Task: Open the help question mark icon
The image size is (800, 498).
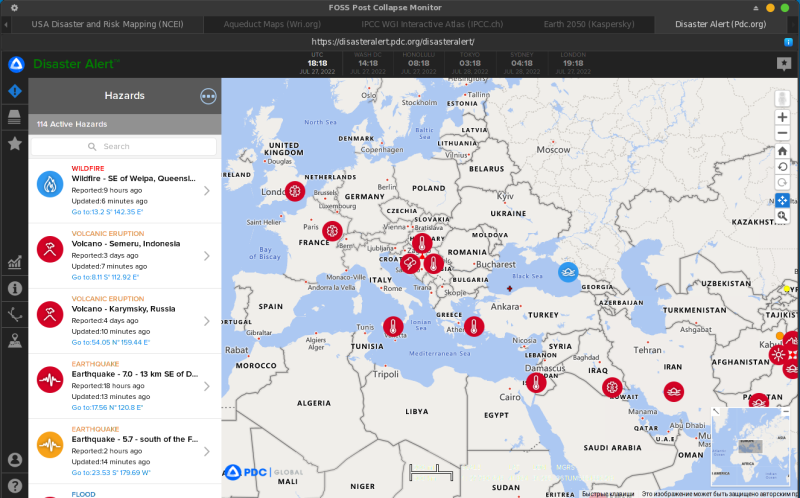Action: [15, 485]
